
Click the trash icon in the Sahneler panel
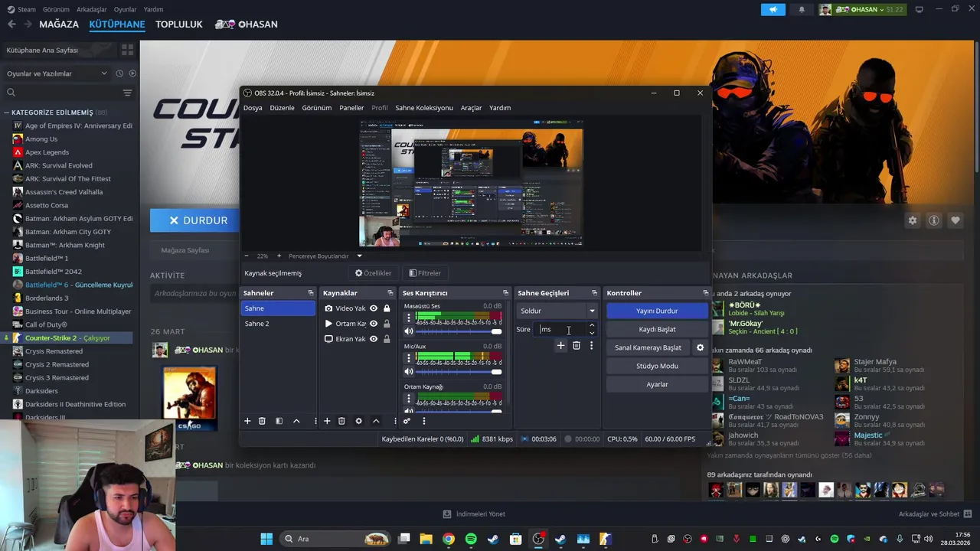(x=262, y=421)
